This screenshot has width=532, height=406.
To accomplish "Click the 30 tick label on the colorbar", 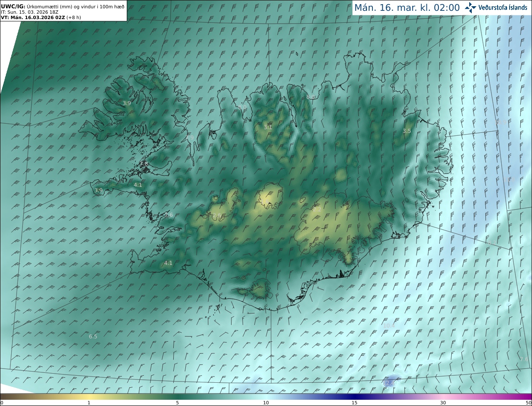I will pyautogui.click(x=443, y=403).
